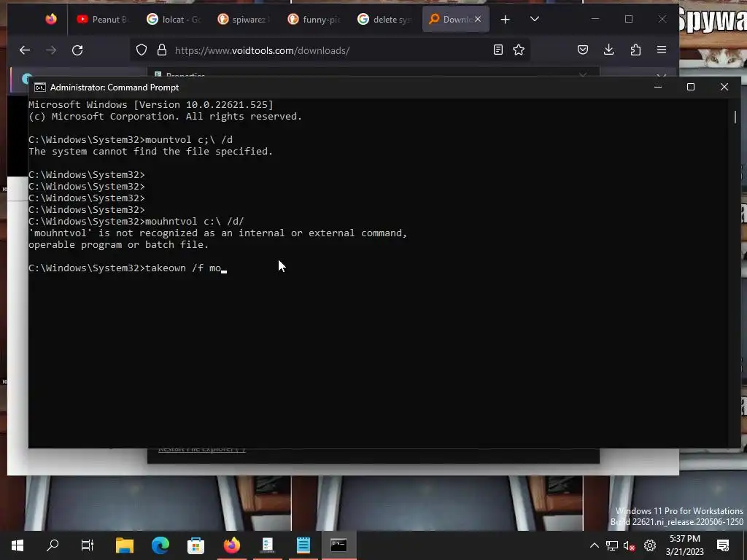Switch to Peanut Butter YouTube tab
The width and height of the screenshot is (747, 560).
(x=103, y=20)
